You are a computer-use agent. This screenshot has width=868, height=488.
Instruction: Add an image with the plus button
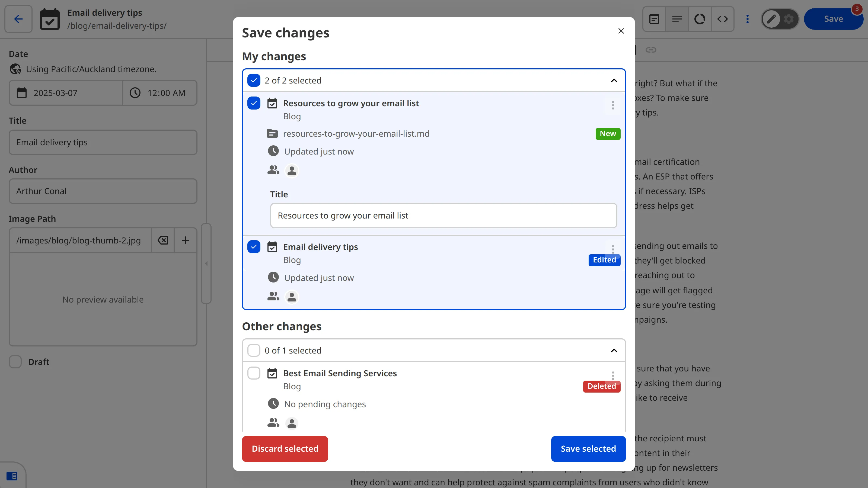185,240
